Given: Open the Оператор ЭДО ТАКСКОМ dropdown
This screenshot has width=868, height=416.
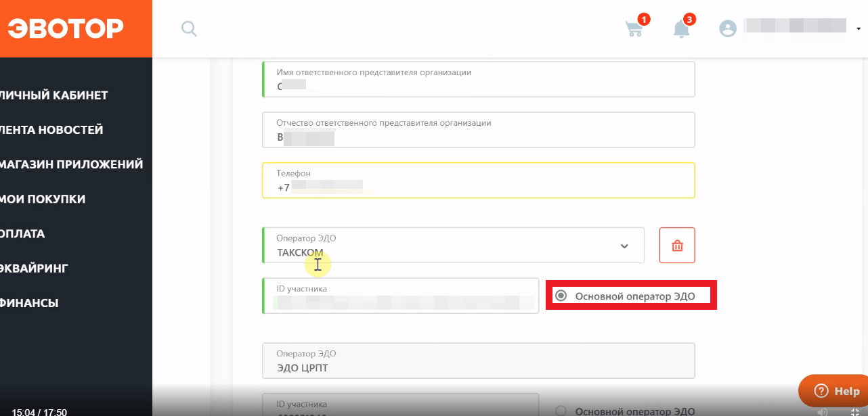Looking at the screenshot, I should click(x=453, y=246).
